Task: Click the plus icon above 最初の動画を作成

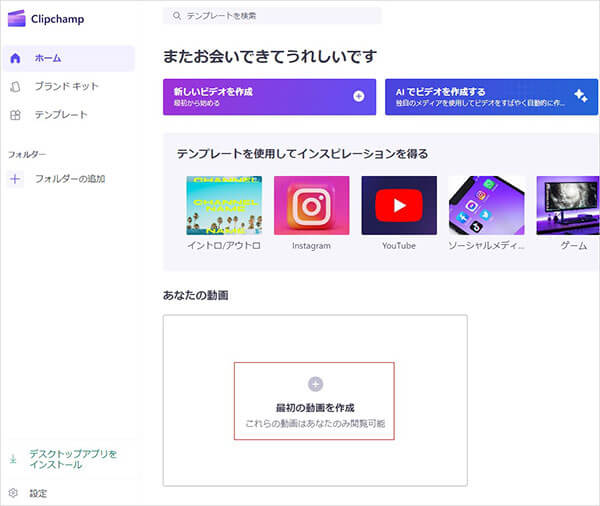Action: (x=315, y=384)
